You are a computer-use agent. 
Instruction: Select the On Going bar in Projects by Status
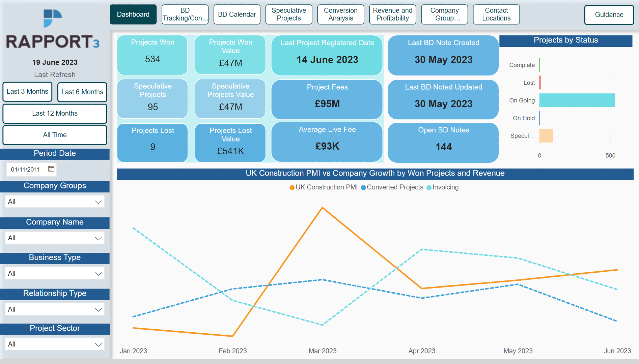[577, 100]
